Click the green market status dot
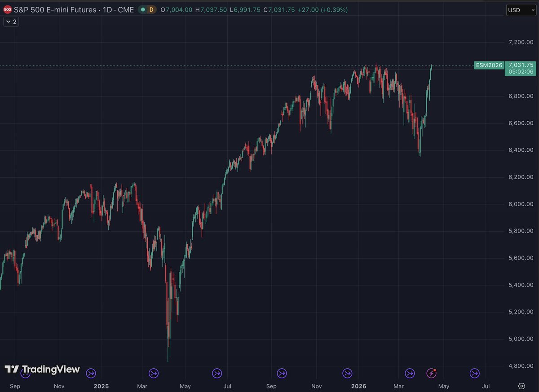This screenshot has height=392, width=539. [142, 9]
